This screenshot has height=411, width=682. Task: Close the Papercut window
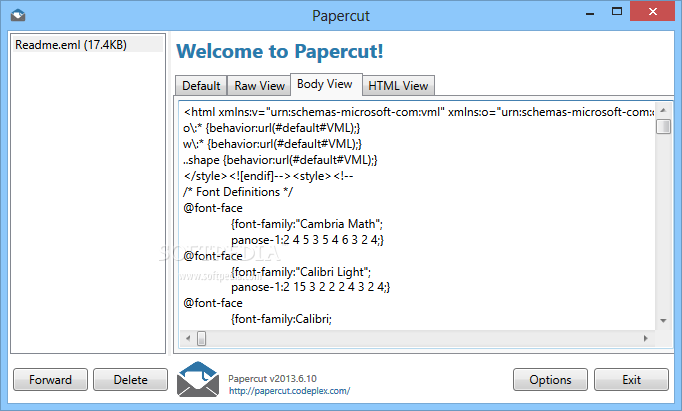652,12
